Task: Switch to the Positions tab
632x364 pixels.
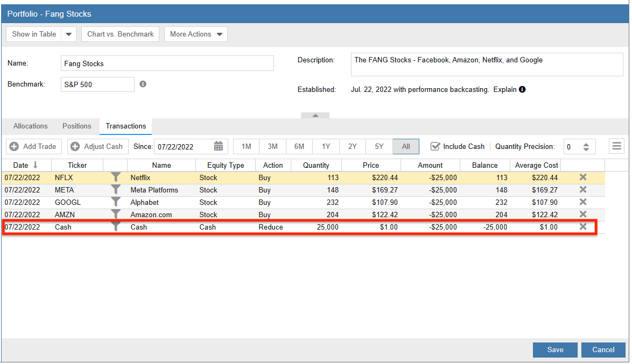Action: pos(77,126)
